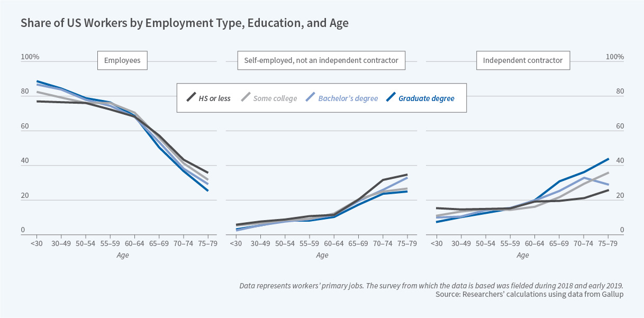Click the Bachelor's degree legend text
Screen dimensions: 644x318
click(x=348, y=98)
